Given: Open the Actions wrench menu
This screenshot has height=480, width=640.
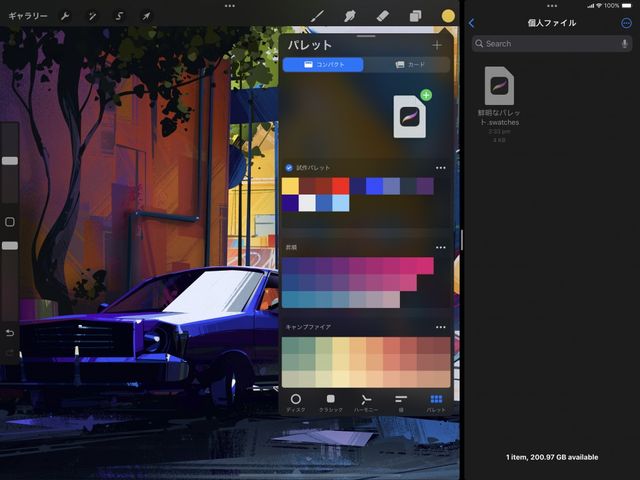Looking at the screenshot, I should pyautogui.click(x=65, y=16).
